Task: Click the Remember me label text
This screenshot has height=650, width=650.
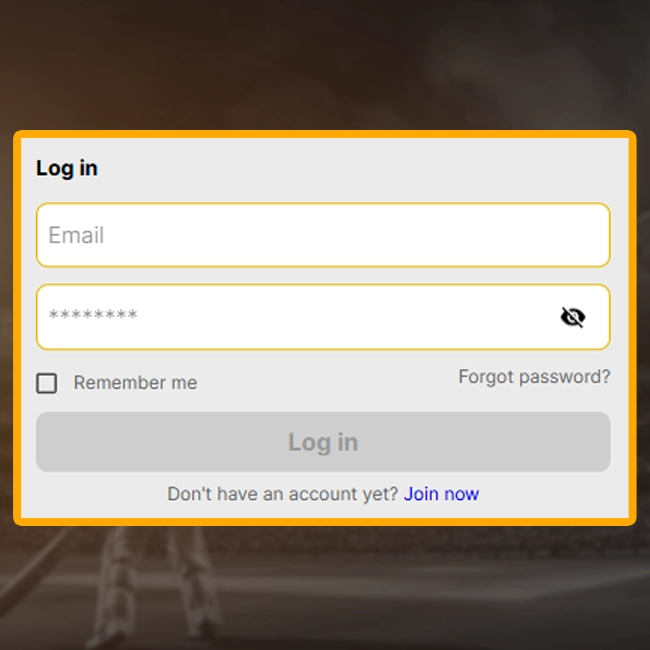Action: click(x=135, y=383)
